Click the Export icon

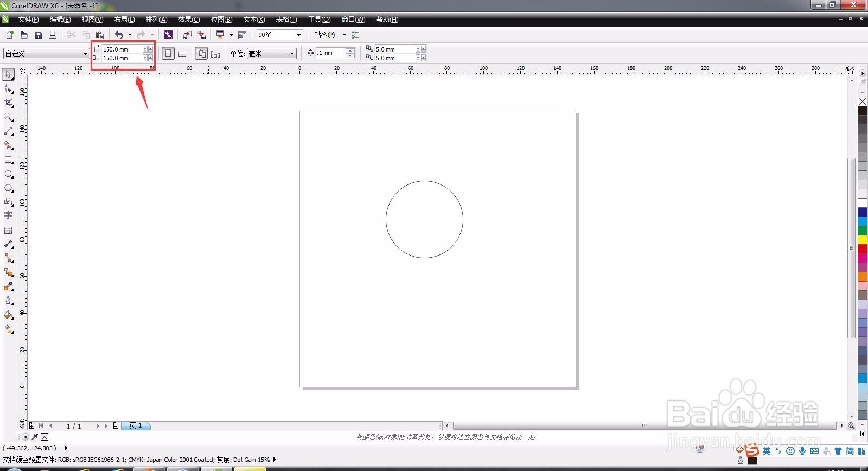(201, 35)
